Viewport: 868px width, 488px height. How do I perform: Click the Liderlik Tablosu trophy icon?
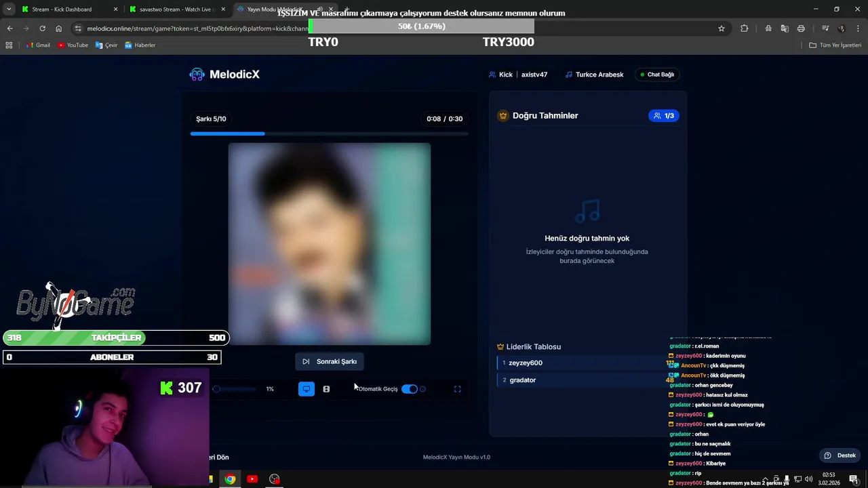pyautogui.click(x=500, y=347)
